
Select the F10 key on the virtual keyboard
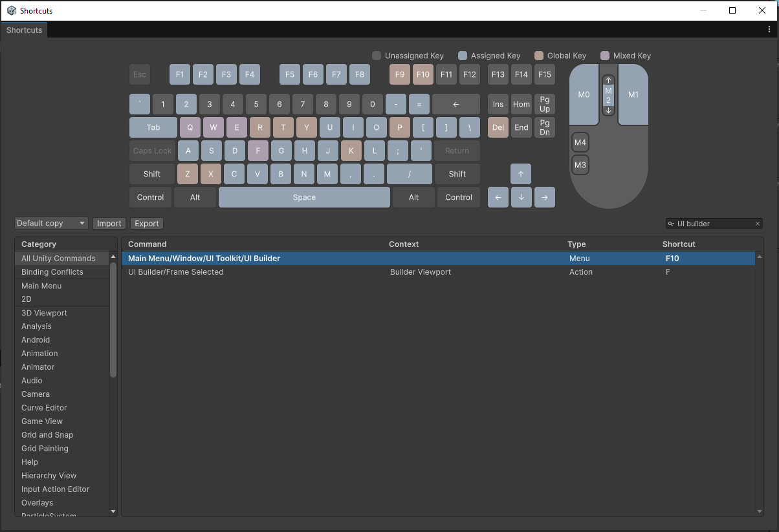tap(423, 74)
